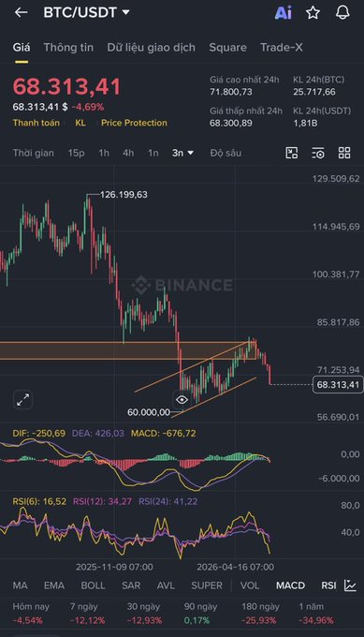Select the 1n timeframe

[x=153, y=153]
